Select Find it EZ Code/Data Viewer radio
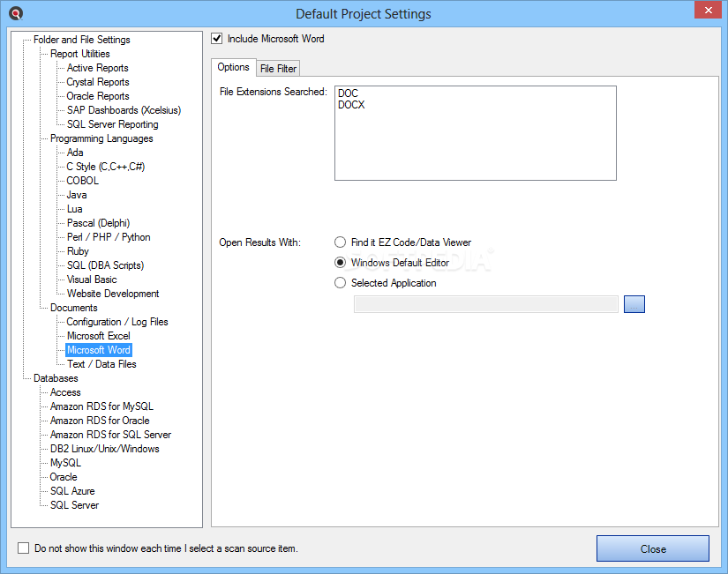 click(x=341, y=242)
